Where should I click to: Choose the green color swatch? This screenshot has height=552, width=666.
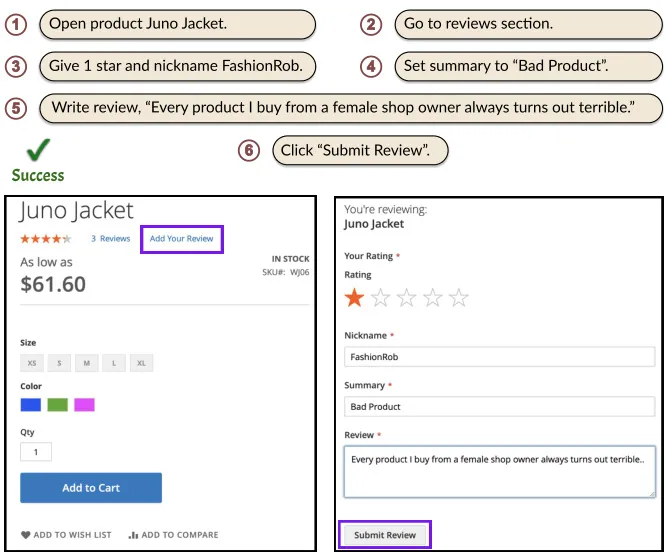[x=57, y=405]
